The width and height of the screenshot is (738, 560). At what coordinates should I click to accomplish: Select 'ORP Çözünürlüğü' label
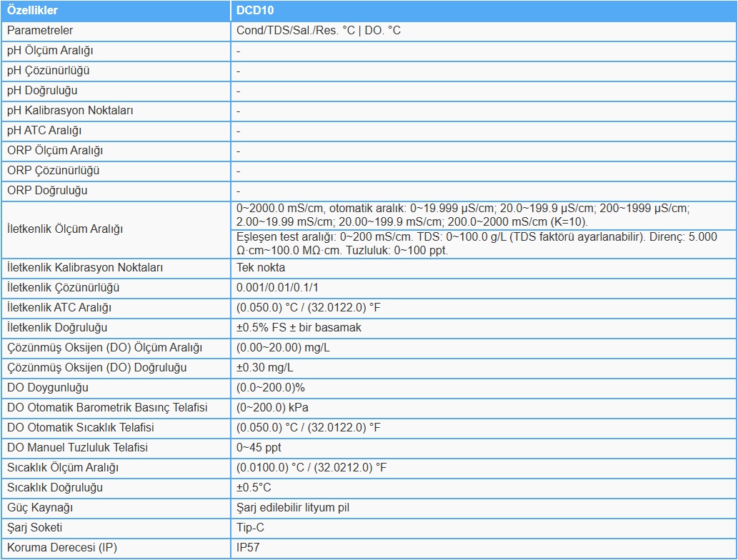click(53, 170)
